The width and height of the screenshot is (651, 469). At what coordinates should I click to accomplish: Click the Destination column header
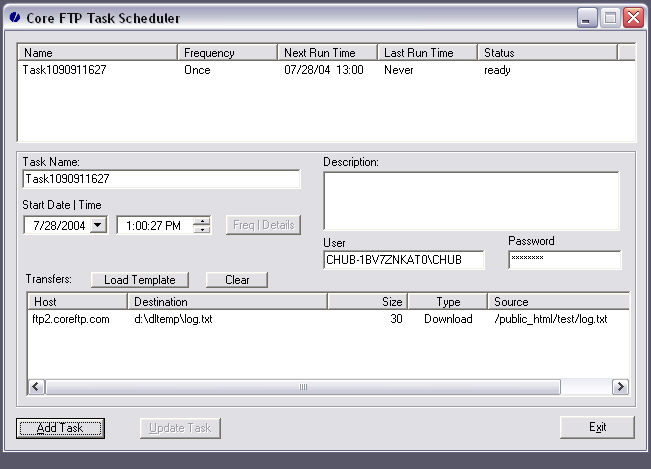pyautogui.click(x=228, y=301)
